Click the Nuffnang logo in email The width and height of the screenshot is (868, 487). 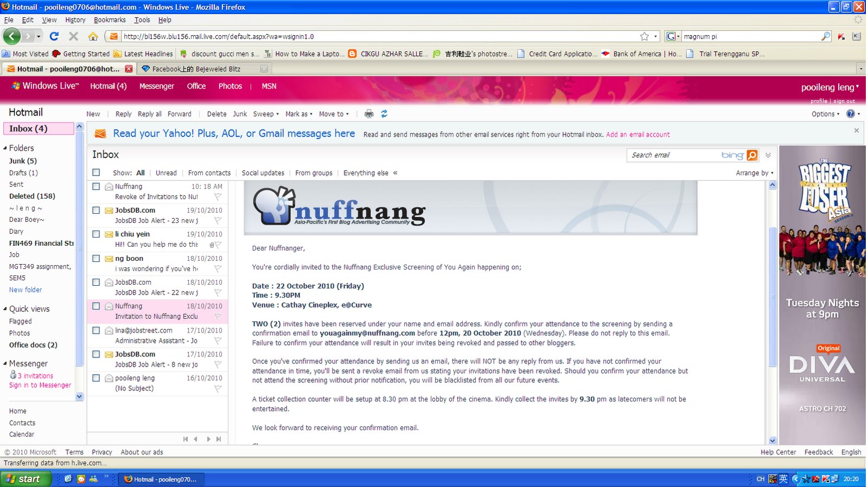[339, 206]
